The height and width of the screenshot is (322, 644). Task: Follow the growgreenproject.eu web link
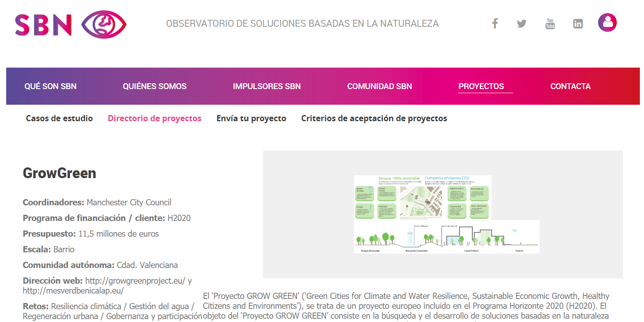tap(135, 281)
